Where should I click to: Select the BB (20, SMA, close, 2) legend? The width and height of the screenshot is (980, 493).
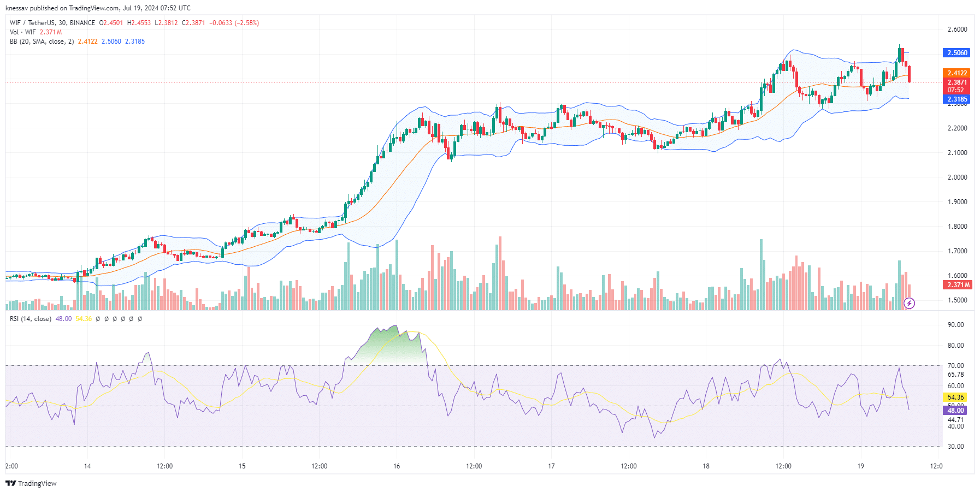42,41
